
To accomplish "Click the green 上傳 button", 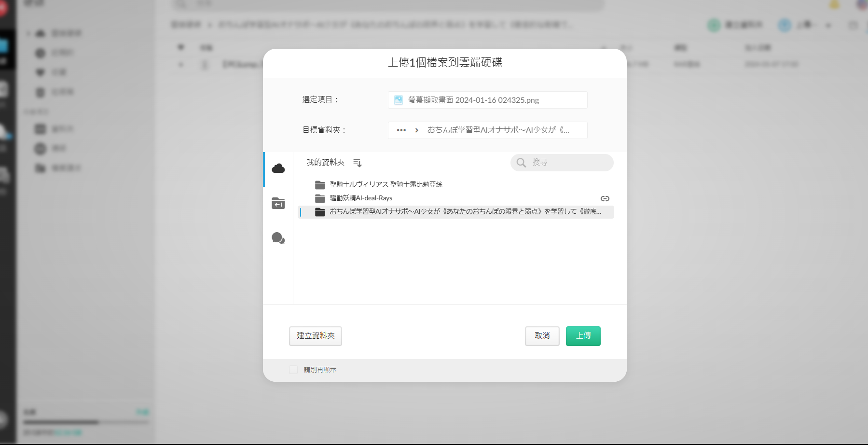I will pyautogui.click(x=583, y=336).
